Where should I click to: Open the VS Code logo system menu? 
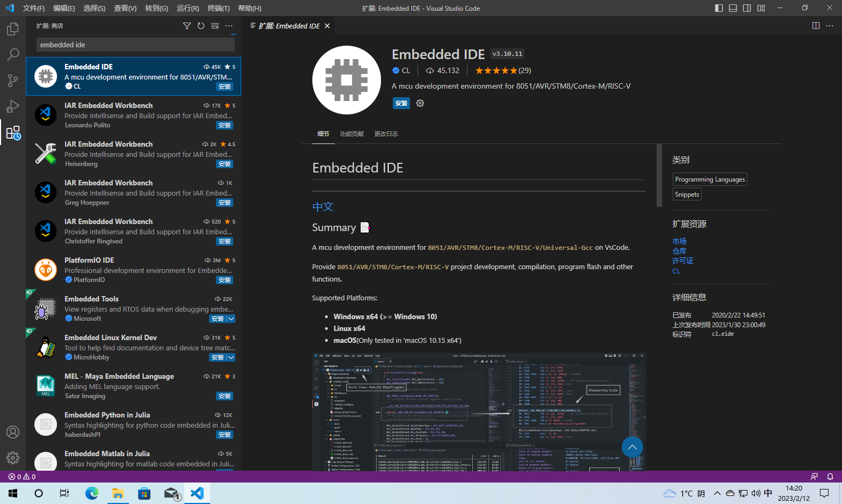(x=10, y=8)
